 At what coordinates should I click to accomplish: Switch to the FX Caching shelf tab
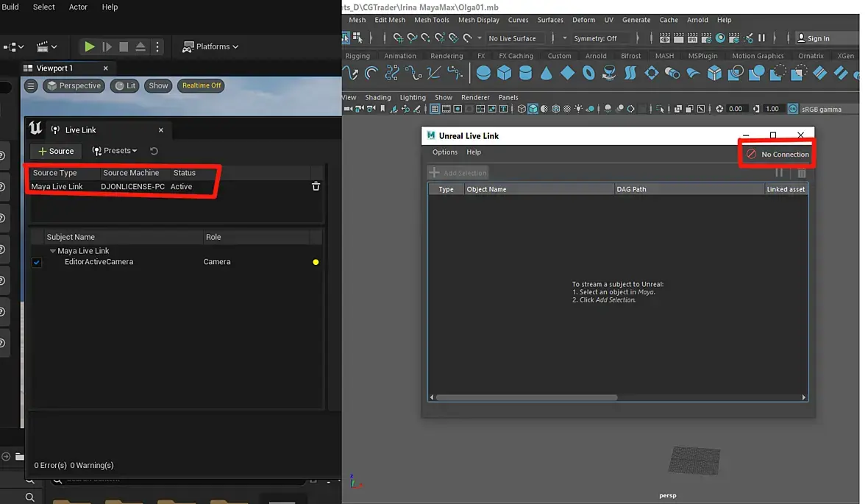[516, 56]
